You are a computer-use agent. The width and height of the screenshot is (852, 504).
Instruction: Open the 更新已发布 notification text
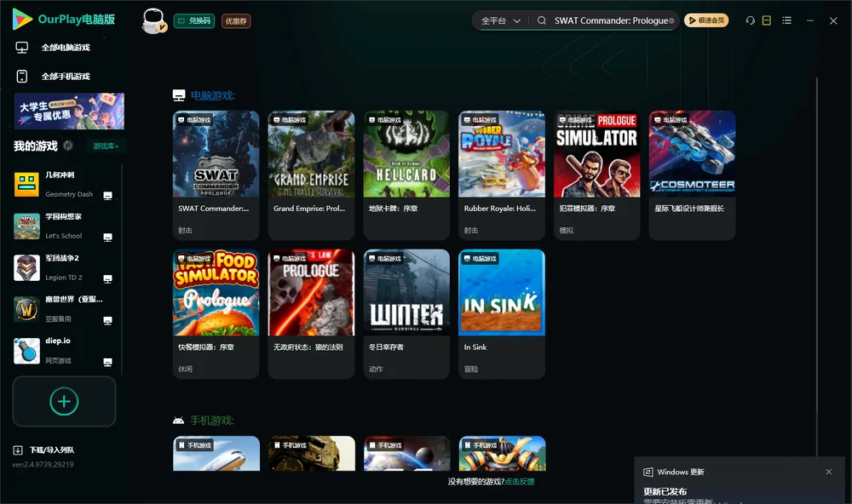(665, 491)
